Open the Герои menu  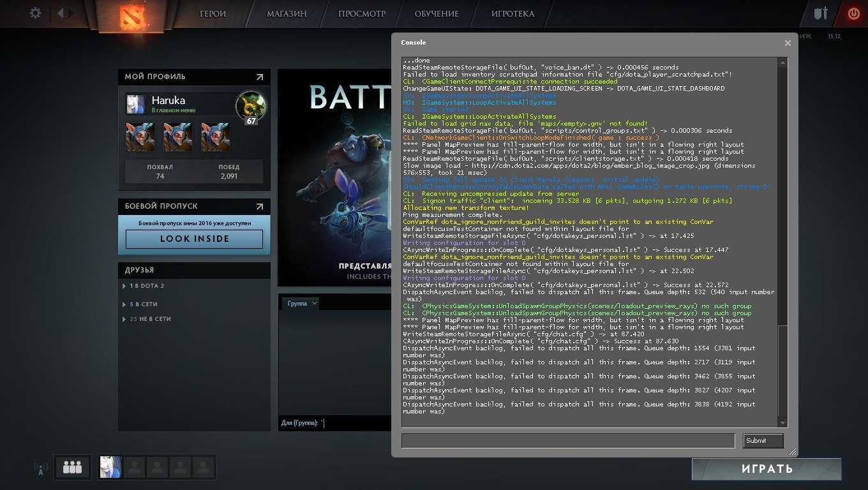[213, 13]
